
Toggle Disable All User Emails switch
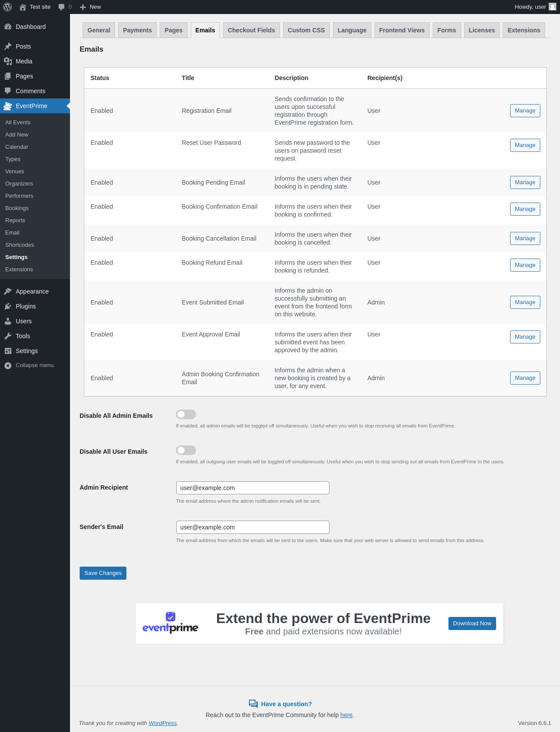tap(186, 450)
